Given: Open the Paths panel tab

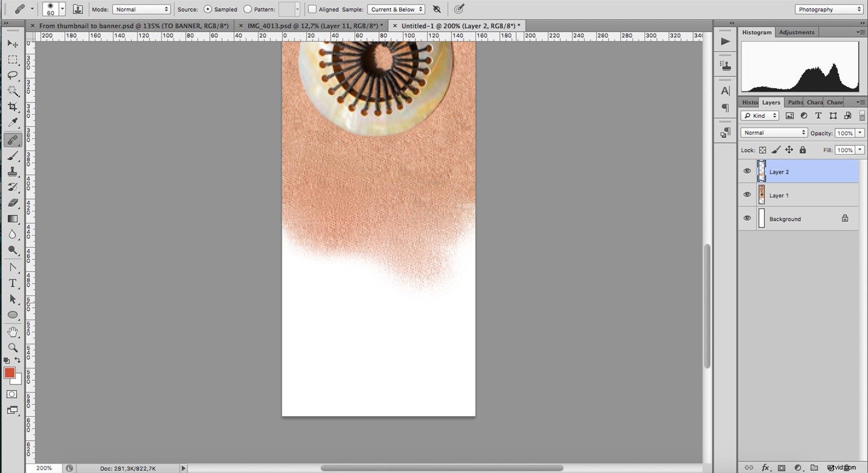Looking at the screenshot, I should pyautogui.click(x=794, y=102).
